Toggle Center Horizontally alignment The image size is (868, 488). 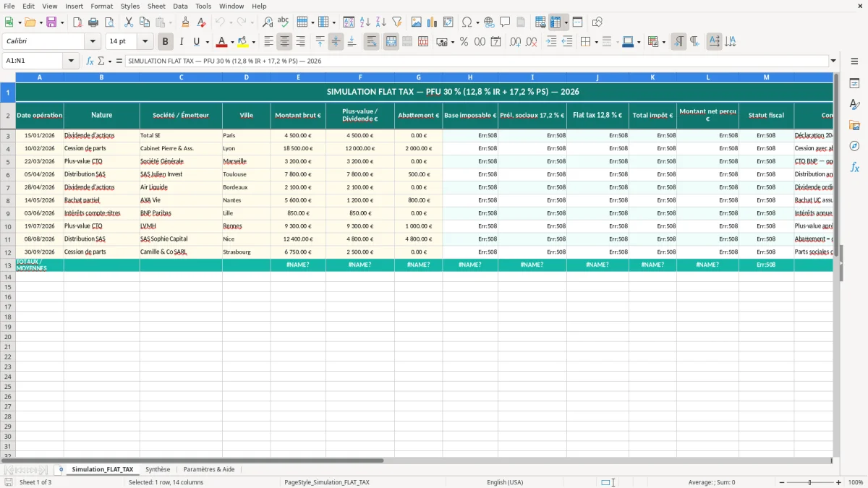pyautogui.click(x=284, y=42)
